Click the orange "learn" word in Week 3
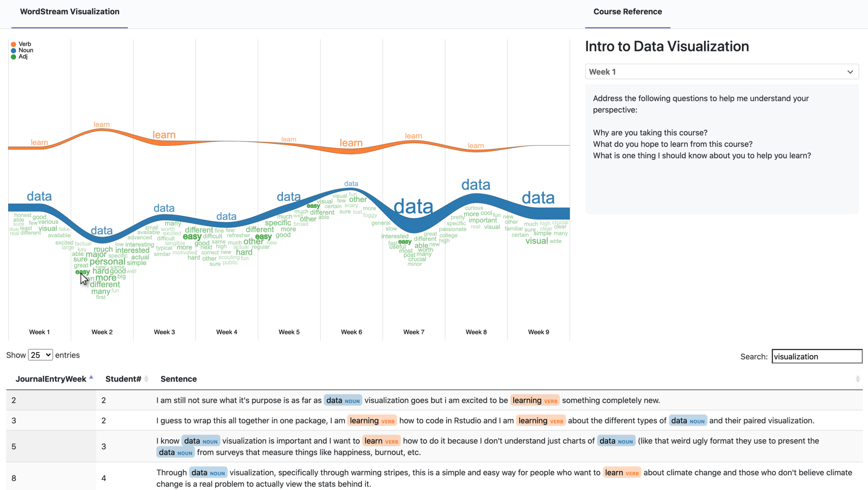868x490 pixels. (164, 135)
